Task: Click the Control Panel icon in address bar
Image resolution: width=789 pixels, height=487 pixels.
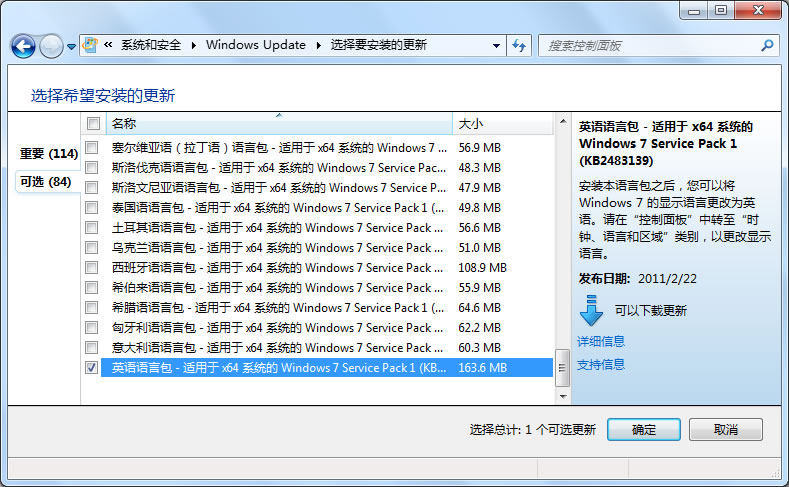Action: [90, 45]
